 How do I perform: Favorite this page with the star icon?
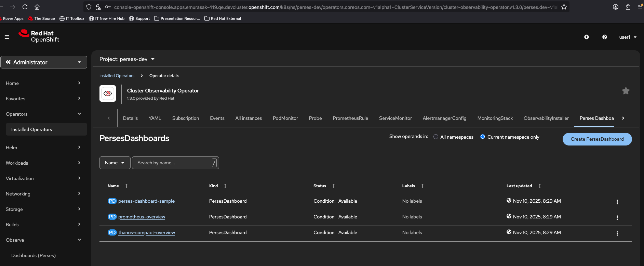(x=626, y=91)
